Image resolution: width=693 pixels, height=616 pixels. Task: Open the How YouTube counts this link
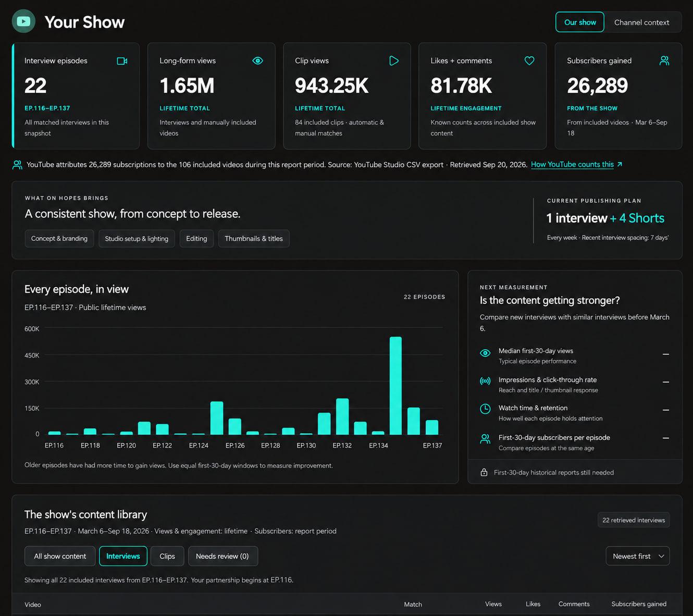tap(572, 164)
